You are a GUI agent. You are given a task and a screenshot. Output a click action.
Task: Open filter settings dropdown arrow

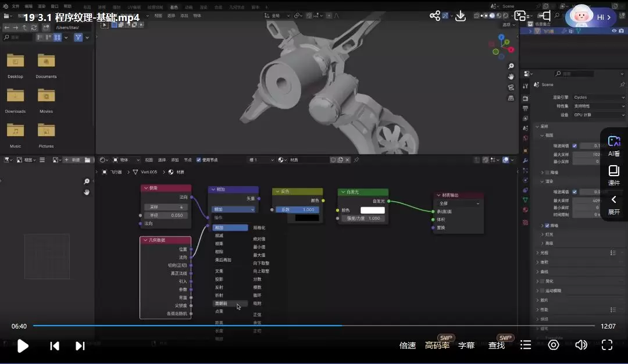[x=87, y=37]
